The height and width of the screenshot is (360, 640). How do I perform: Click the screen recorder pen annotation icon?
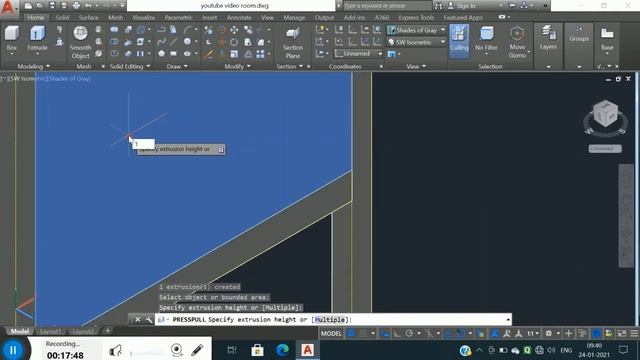click(197, 350)
